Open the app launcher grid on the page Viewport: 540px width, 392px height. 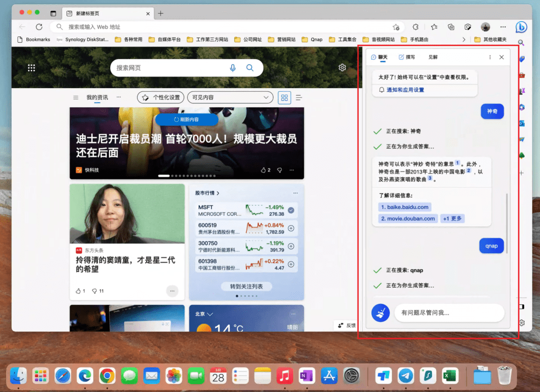coord(31,68)
